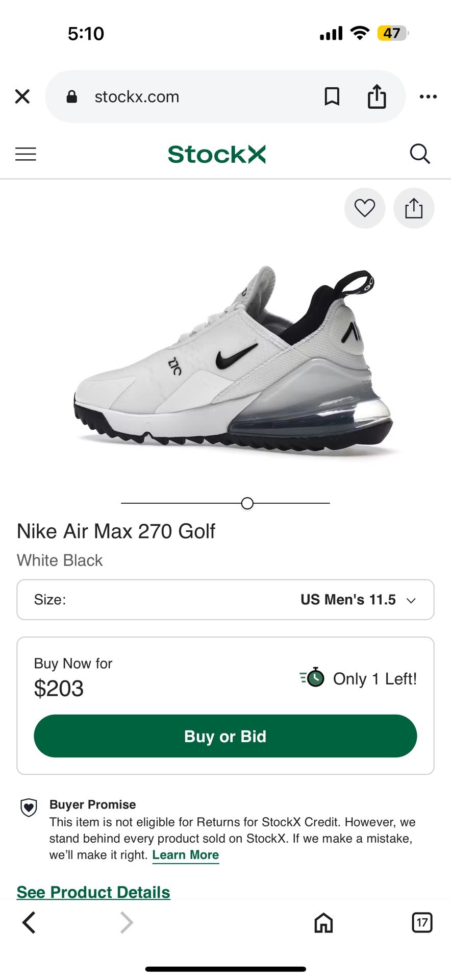The width and height of the screenshot is (451, 980).
Task: Open the tab switcher showing 17 tabs
Action: [x=422, y=922]
